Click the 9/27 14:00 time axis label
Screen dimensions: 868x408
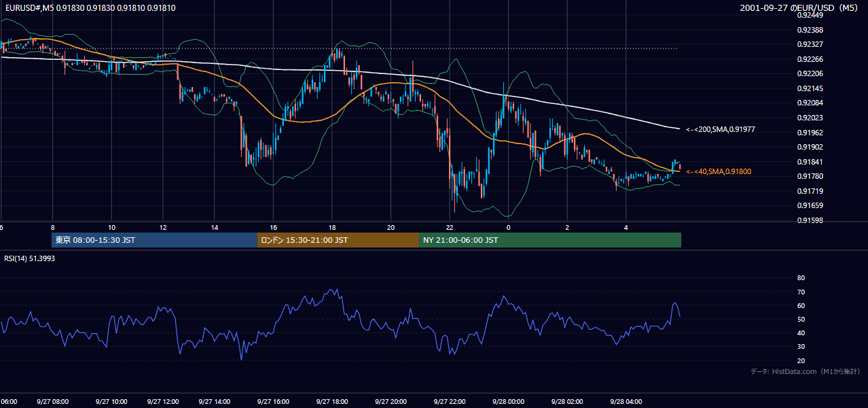coord(214,402)
